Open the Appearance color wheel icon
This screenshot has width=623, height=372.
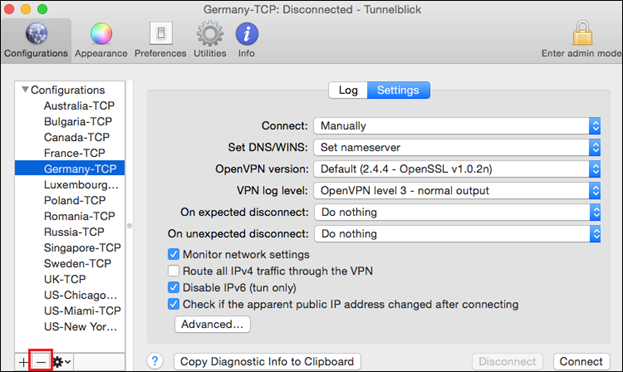pos(101,33)
